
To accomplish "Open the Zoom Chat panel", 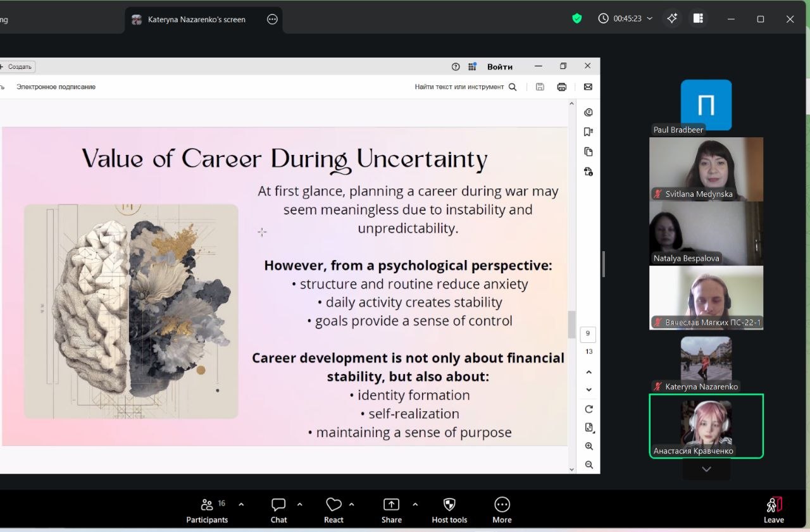I will (x=278, y=510).
